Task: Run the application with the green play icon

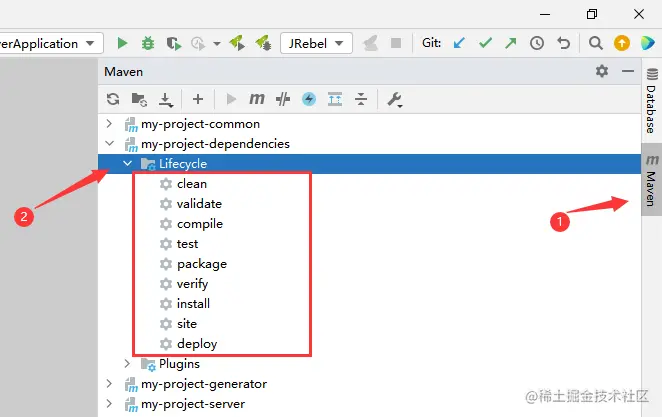Action: (122, 43)
